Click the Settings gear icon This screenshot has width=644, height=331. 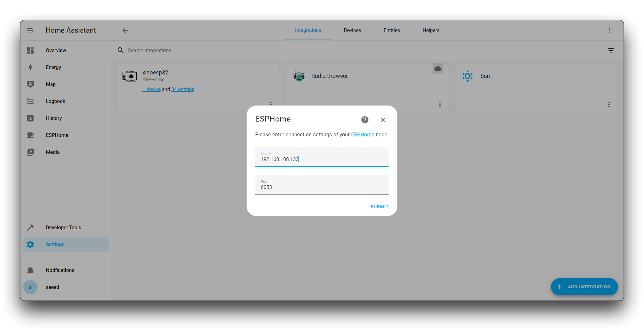30,244
